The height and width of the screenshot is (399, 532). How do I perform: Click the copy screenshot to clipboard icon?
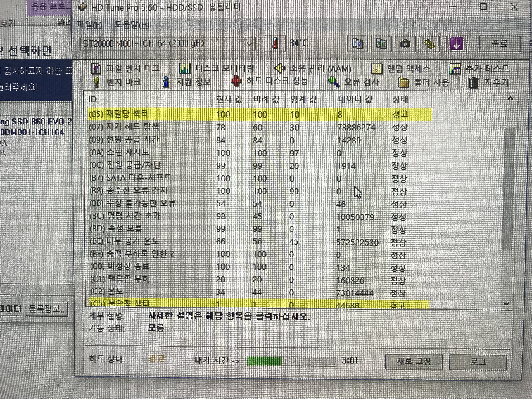(x=381, y=44)
